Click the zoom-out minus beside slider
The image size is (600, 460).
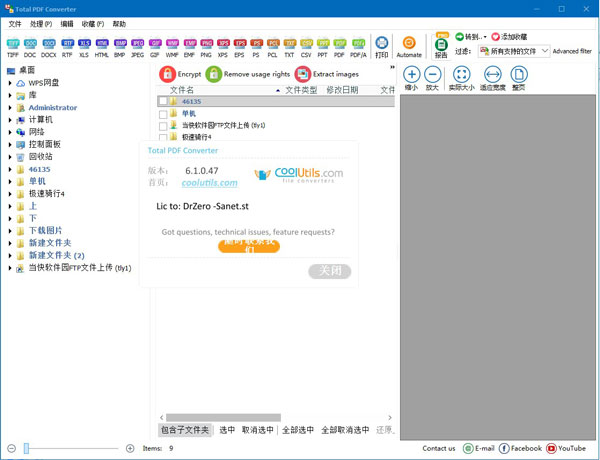[x=11, y=448]
